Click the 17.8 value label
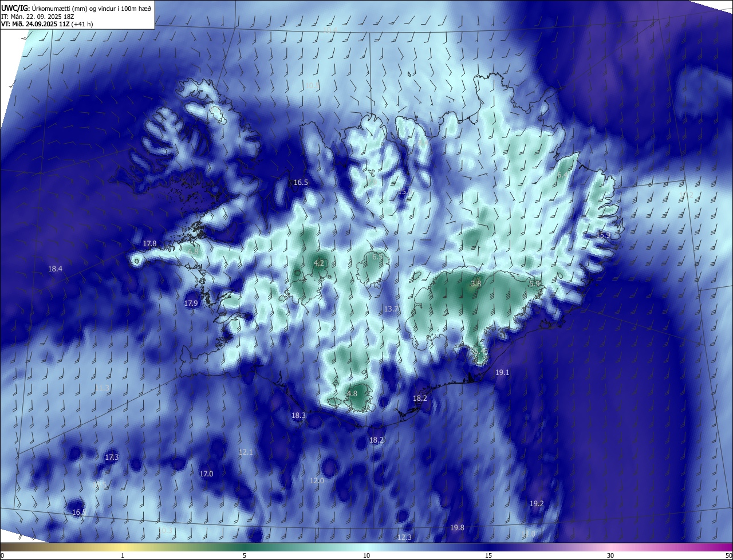Image resolution: width=733 pixels, height=560 pixels. (x=149, y=243)
